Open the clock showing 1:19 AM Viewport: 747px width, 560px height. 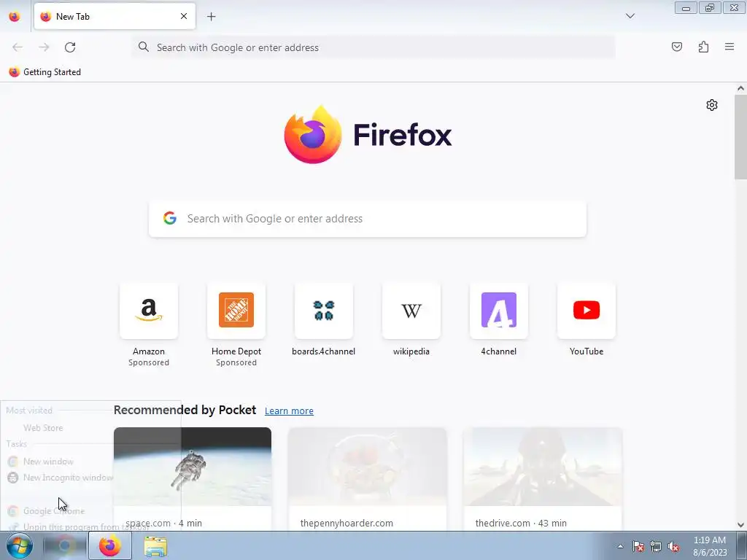click(710, 546)
